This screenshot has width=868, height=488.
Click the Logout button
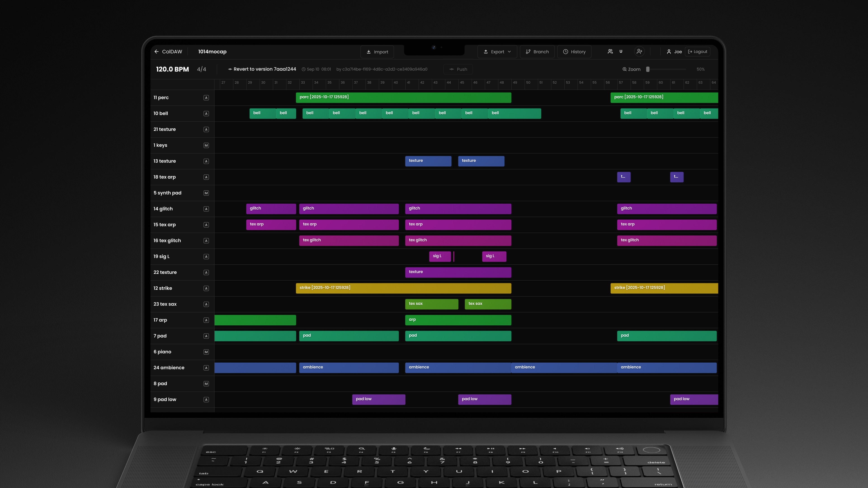697,52
